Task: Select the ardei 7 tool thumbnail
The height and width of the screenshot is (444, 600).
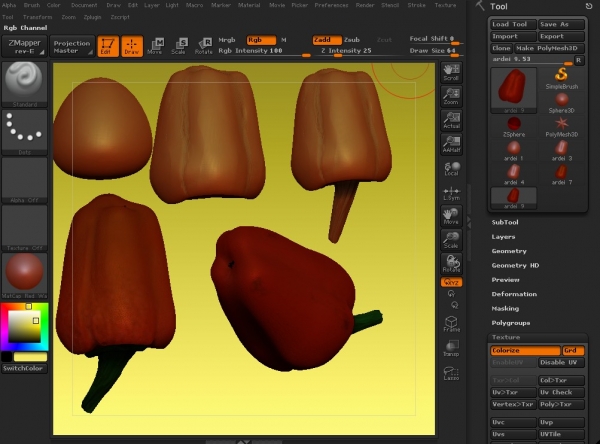Action: (562, 175)
